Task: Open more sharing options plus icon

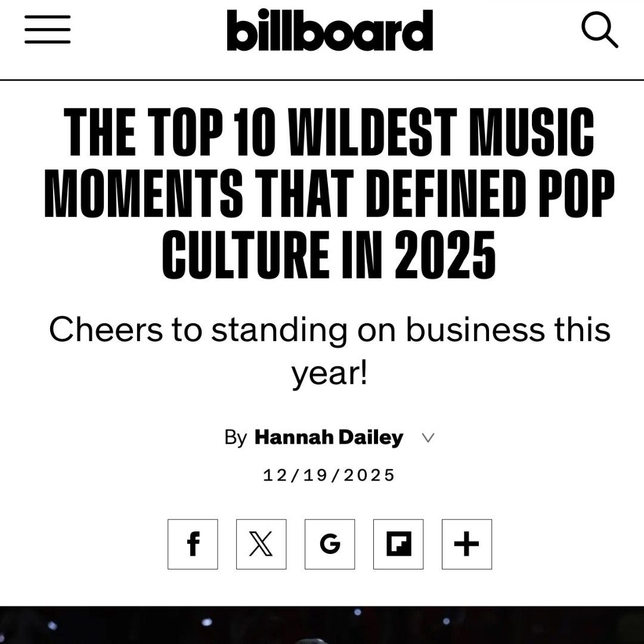Action: (467, 544)
